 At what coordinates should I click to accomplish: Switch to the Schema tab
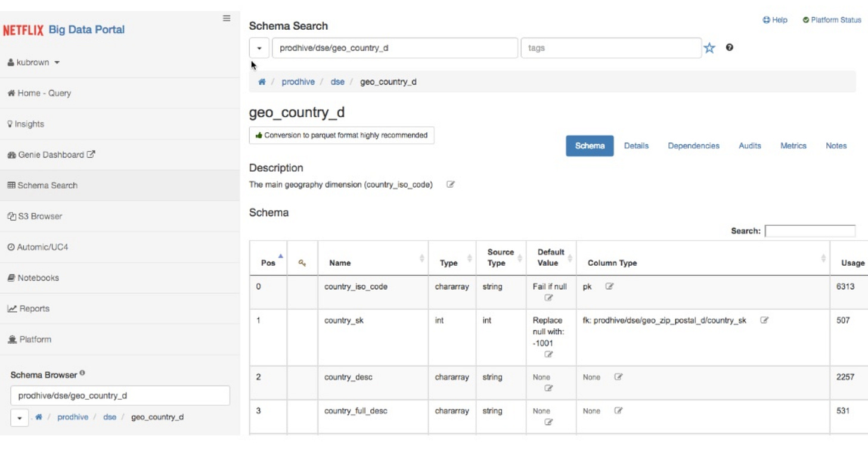(590, 146)
